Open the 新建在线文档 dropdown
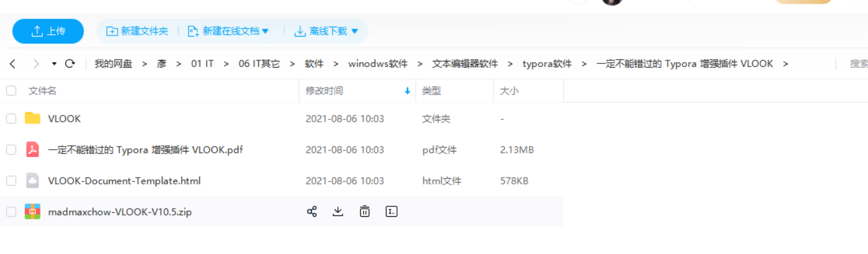The height and width of the screenshot is (254, 868). point(228,31)
